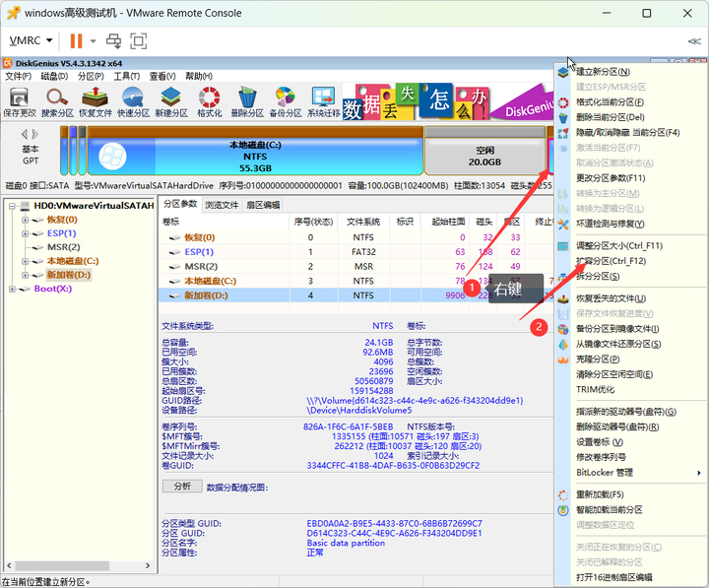
Task: Open the 文件(F) menu
Action: (x=18, y=76)
